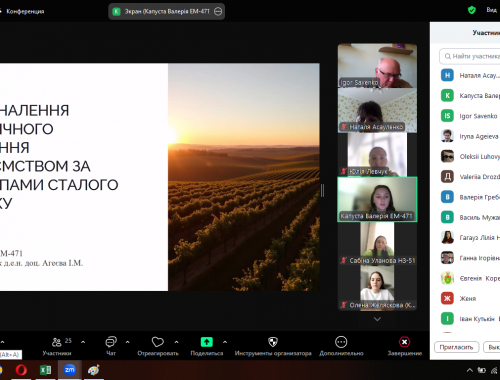Click green encryption shield icon at top

(472, 10)
